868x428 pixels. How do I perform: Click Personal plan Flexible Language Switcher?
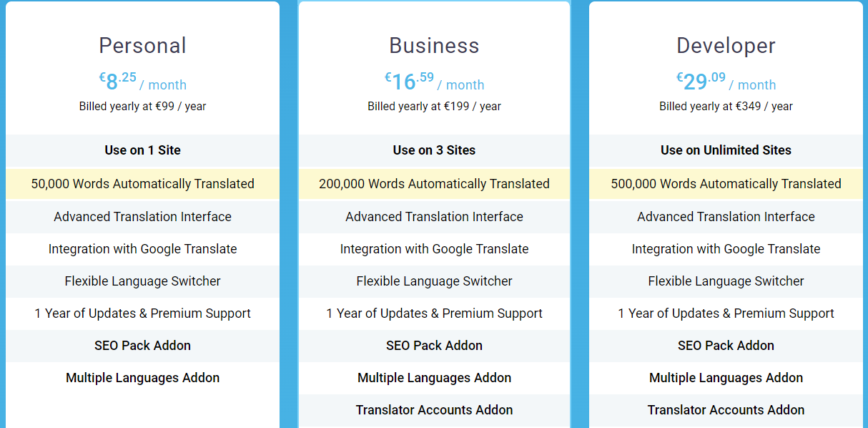(x=142, y=281)
